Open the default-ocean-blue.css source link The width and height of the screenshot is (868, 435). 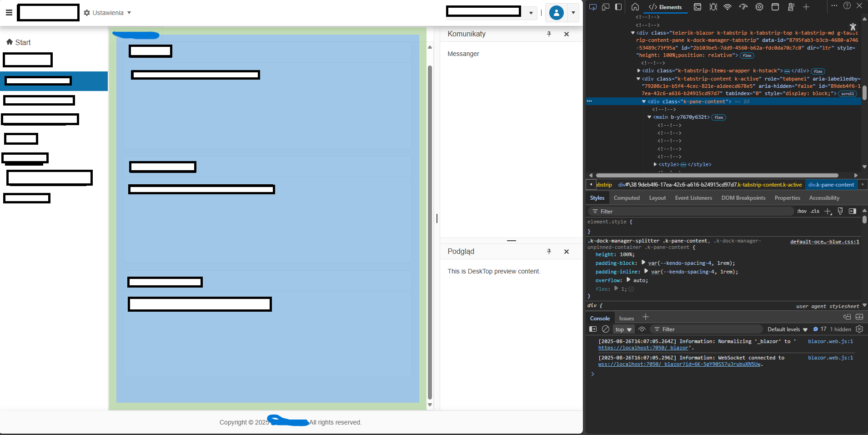coord(824,242)
